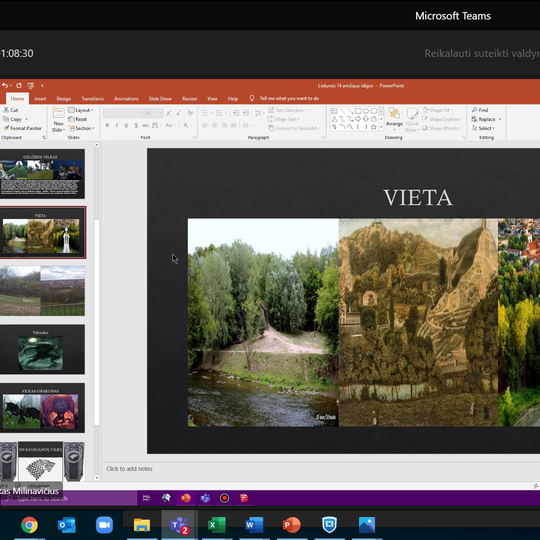
Task: Toggle Italic formatting in Font group
Action: [x=117, y=125]
